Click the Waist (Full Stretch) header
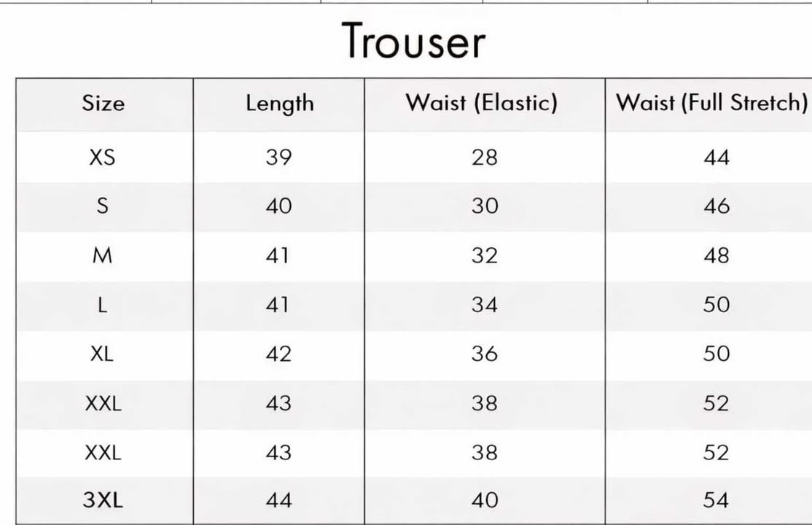The width and height of the screenshot is (812, 525). (711, 103)
